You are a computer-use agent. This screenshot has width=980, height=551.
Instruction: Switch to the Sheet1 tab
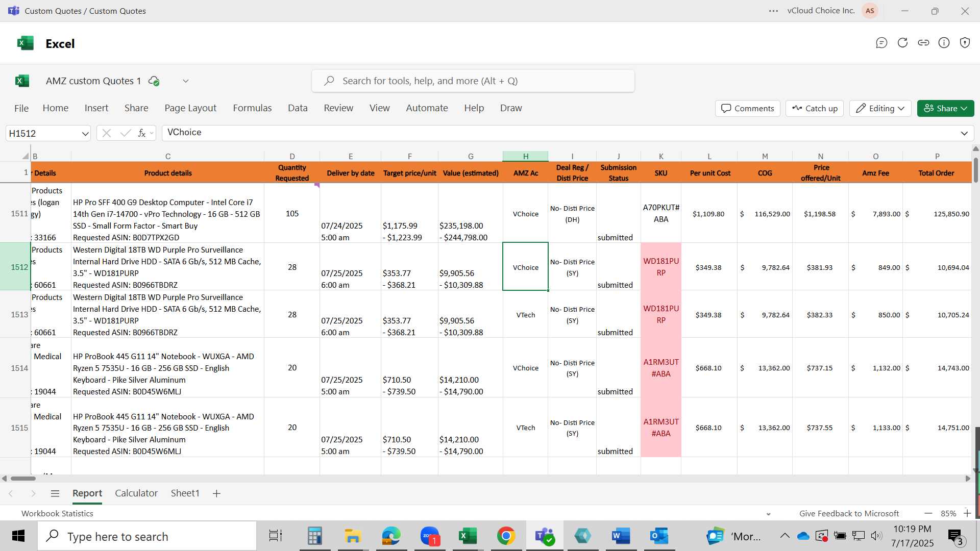(x=185, y=493)
